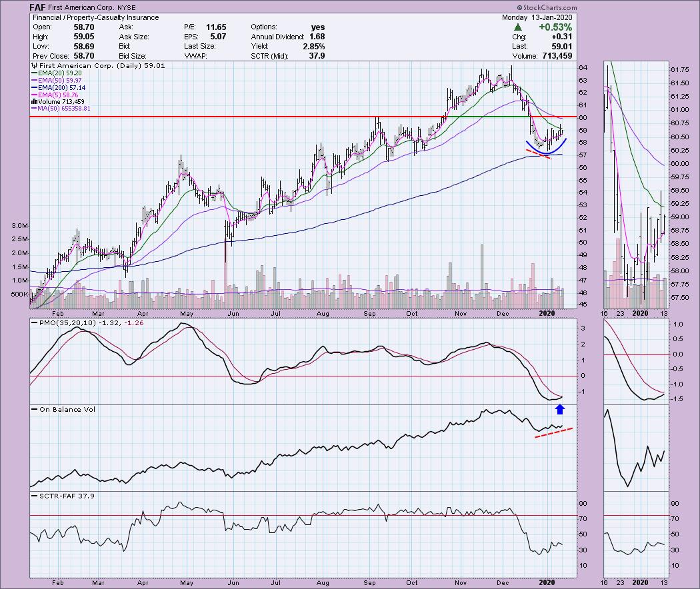Click the First American Corp. NYSE title
Image resolution: width=700 pixels, height=589 pixels.
(x=91, y=7)
